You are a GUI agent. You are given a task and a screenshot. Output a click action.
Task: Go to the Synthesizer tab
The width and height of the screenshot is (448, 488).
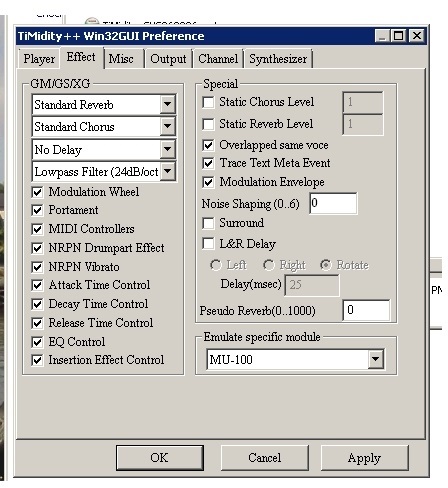pyautogui.click(x=278, y=59)
